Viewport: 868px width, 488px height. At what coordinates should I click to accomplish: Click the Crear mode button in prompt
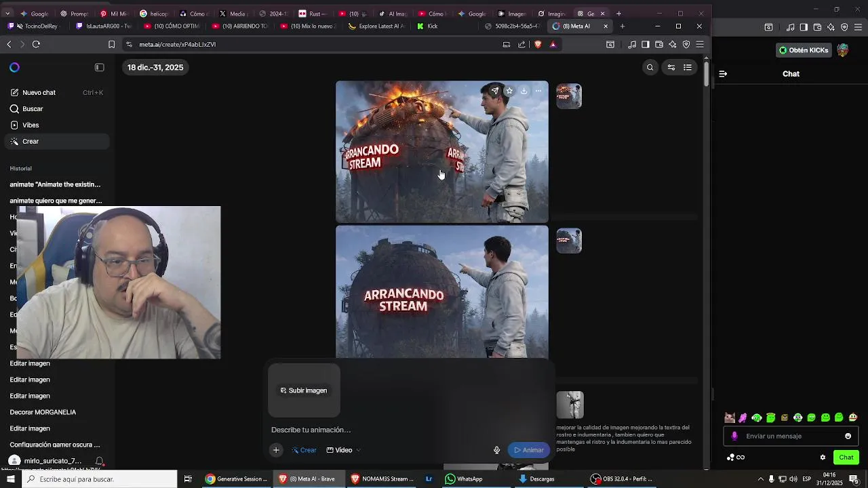[x=304, y=450]
